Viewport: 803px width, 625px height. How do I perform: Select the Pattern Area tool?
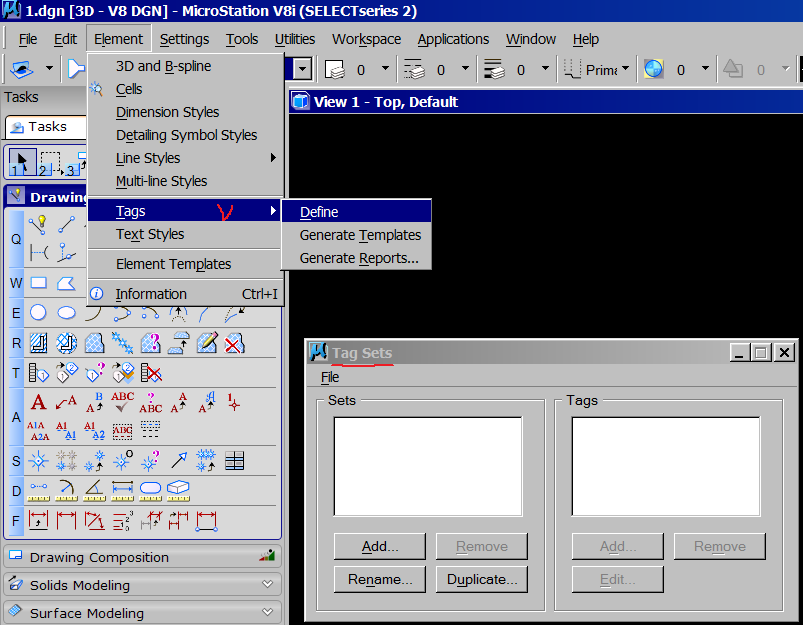[x=94, y=343]
